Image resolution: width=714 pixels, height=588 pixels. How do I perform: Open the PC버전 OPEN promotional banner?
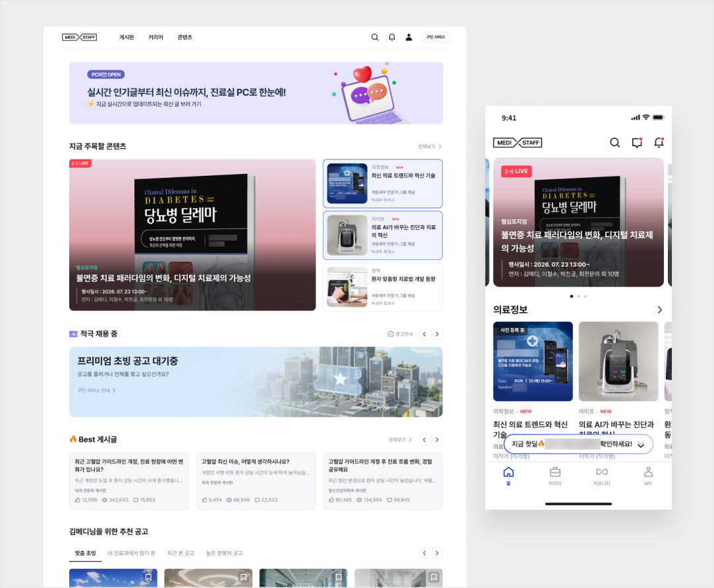click(x=256, y=93)
